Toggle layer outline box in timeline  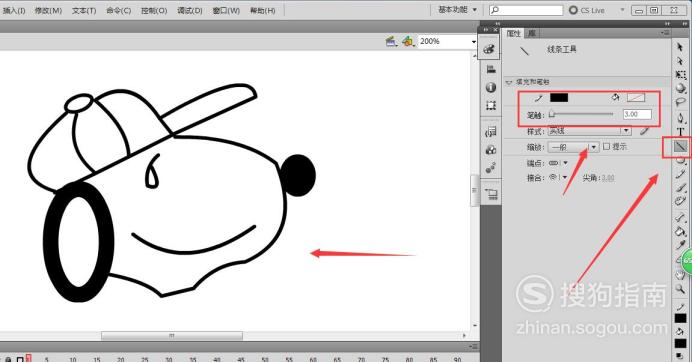20,359
